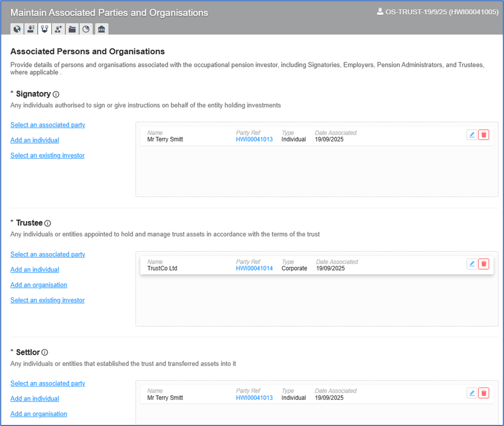Select the TrustCo Ltd name text
Image resolution: width=504 pixels, height=426 pixels.
[x=162, y=268]
